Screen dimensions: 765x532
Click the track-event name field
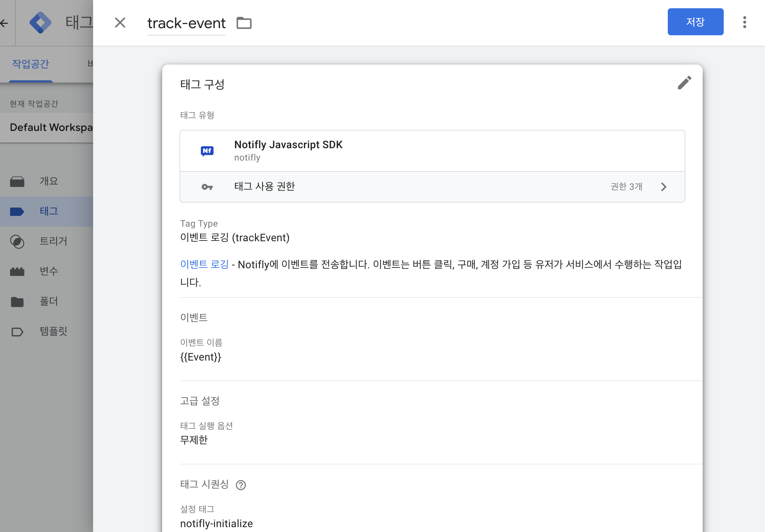click(186, 23)
